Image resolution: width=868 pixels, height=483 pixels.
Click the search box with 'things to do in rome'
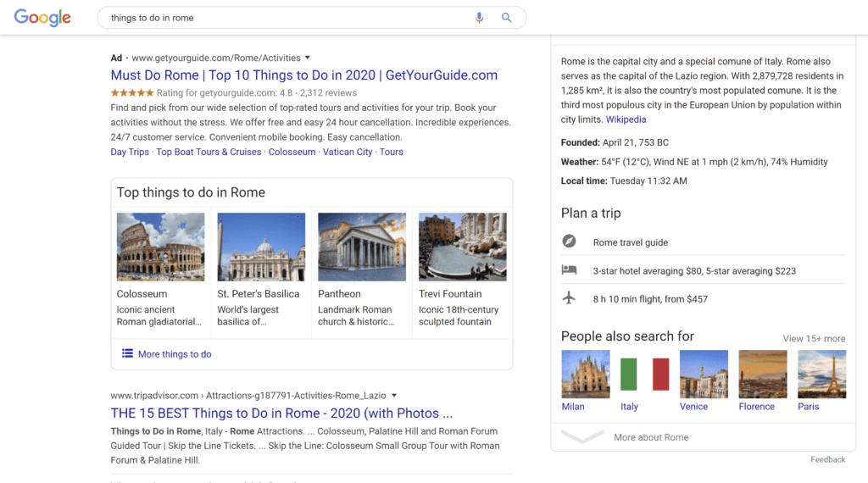tap(312, 18)
